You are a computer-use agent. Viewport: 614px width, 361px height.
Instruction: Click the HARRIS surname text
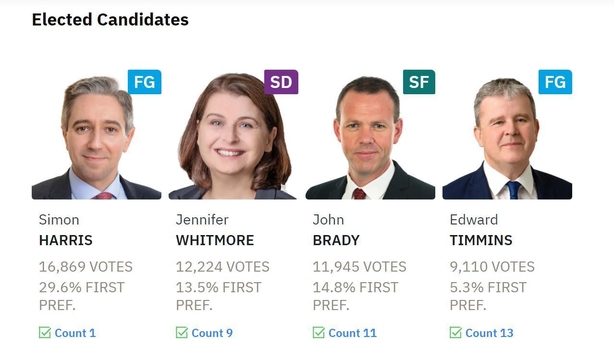(66, 240)
